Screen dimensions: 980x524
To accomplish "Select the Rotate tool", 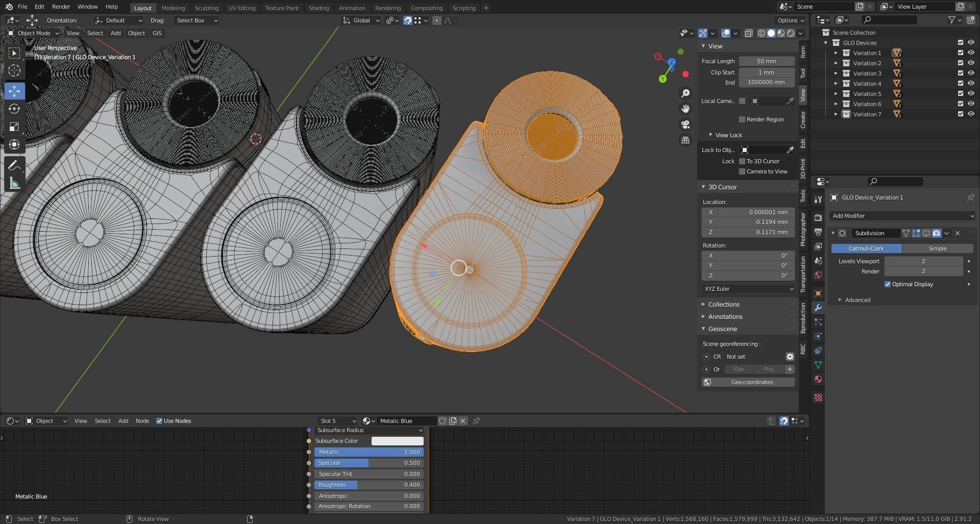I will 14,109.
